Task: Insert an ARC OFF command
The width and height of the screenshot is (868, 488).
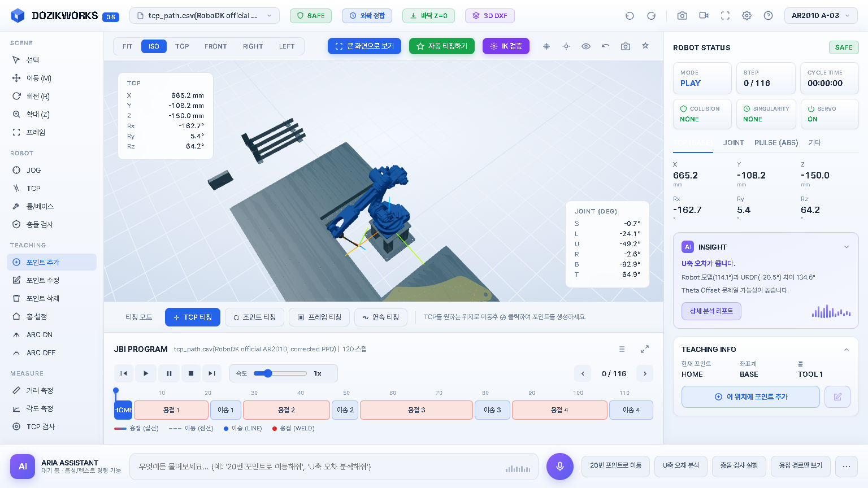Action: pyautogui.click(x=51, y=352)
